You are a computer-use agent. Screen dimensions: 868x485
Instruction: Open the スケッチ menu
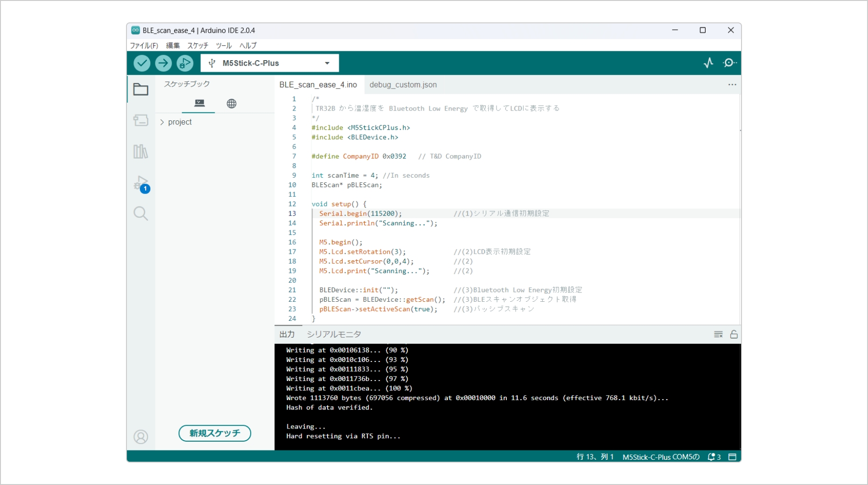point(198,45)
